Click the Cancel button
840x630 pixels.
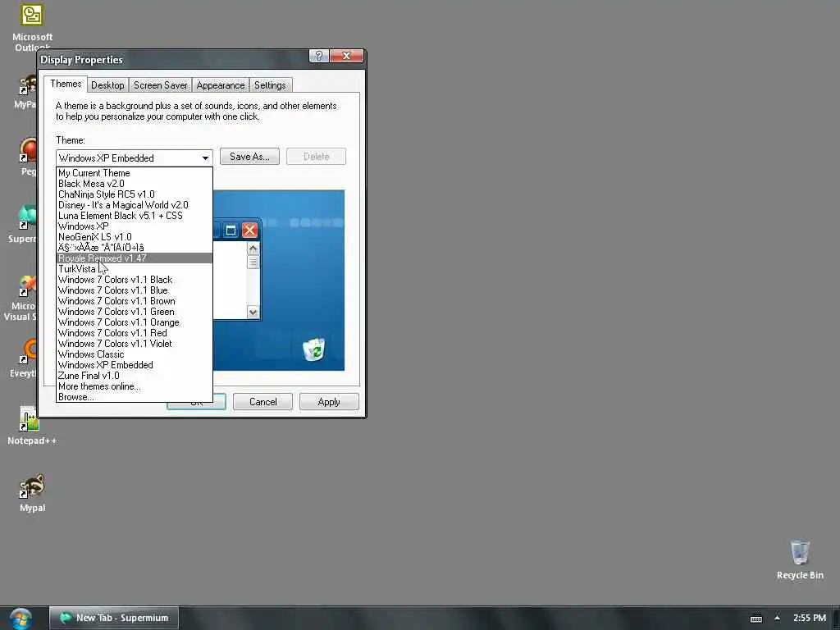point(262,402)
